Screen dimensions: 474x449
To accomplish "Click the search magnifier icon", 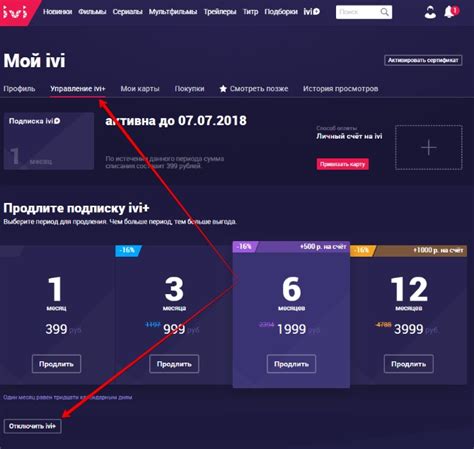I will tap(384, 12).
